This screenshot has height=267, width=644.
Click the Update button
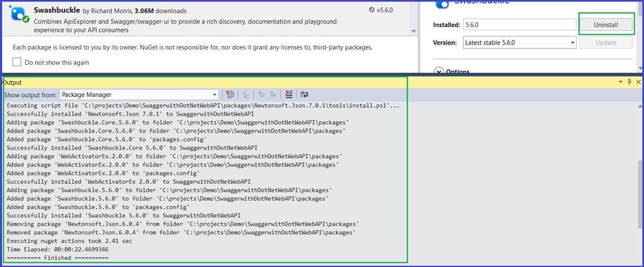(x=606, y=43)
